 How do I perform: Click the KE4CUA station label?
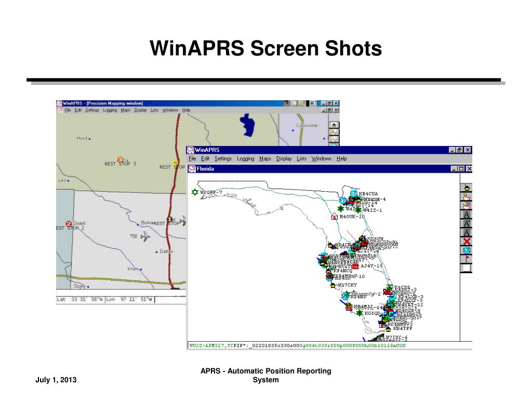[x=368, y=194]
